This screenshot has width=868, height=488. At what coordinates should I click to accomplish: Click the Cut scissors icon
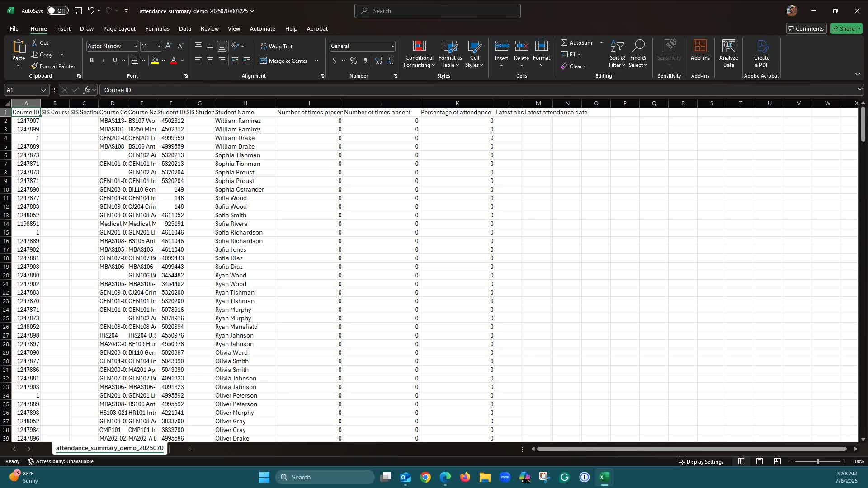34,42
